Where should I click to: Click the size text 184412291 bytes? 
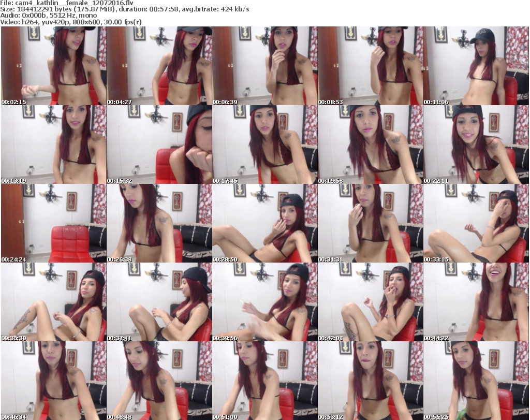pyautogui.click(x=43, y=9)
